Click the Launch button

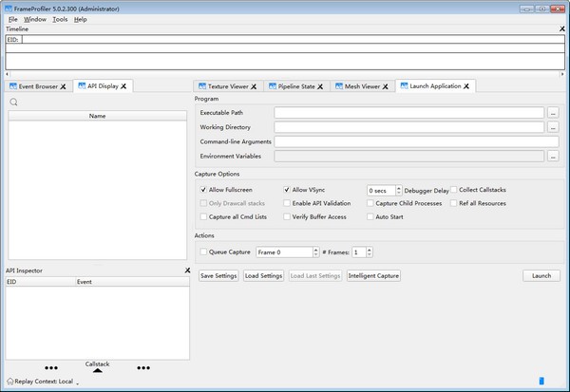tap(541, 276)
